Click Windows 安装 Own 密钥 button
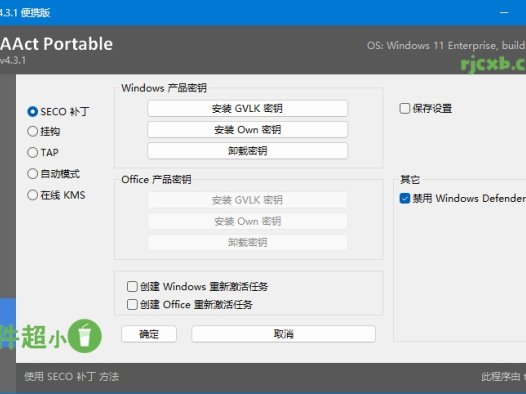The width and height of the screenshot is (526, 394). [x=247, y=130]
